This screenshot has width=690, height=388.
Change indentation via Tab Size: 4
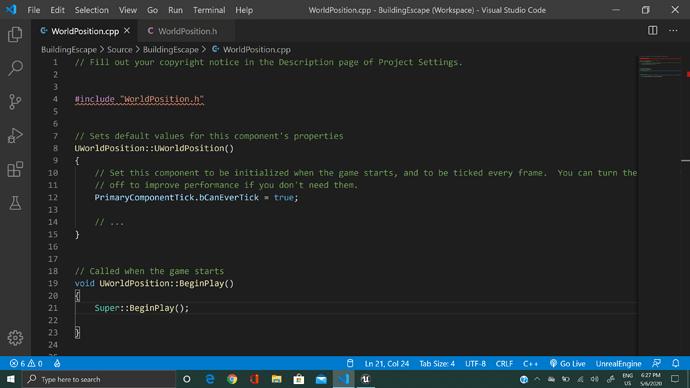click(x=437, y=363)
